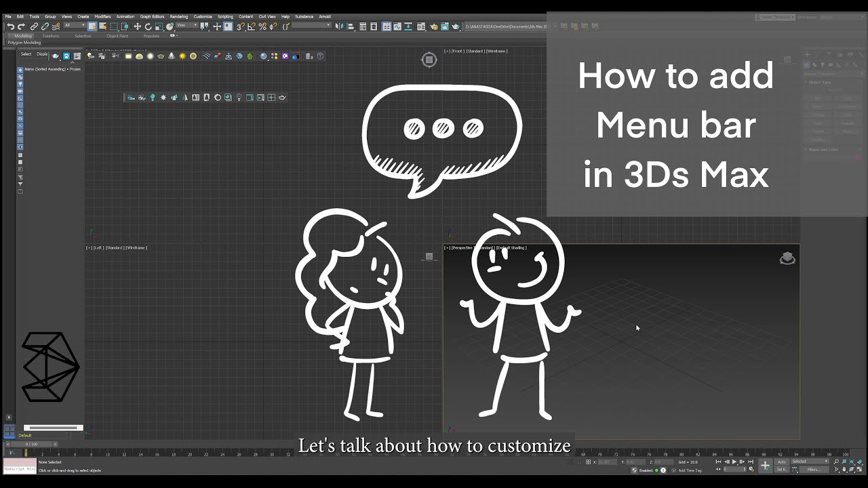Toggle Window/Crossing selection mode
The width and height of the screenshot is (868, 488).
click(125, 26)
